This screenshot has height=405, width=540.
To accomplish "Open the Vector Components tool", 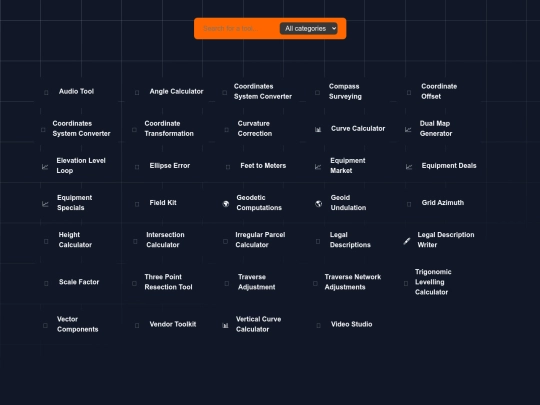I will point(77,324).
